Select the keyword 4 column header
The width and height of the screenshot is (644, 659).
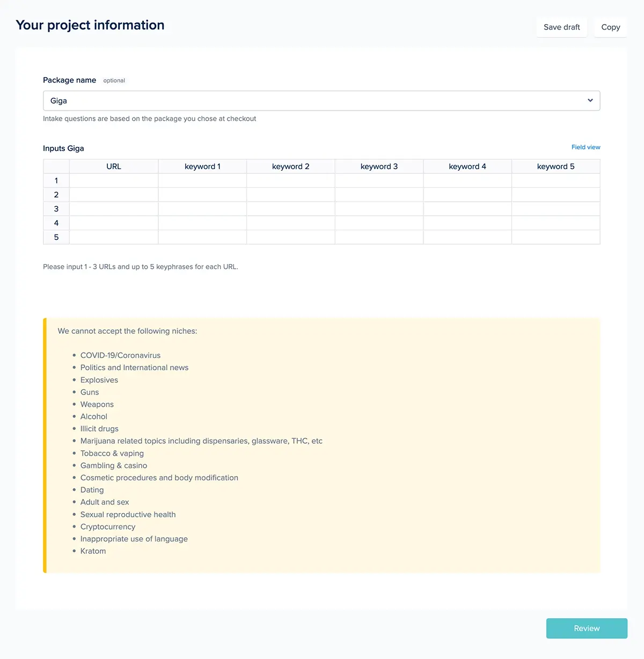(467, 166)
